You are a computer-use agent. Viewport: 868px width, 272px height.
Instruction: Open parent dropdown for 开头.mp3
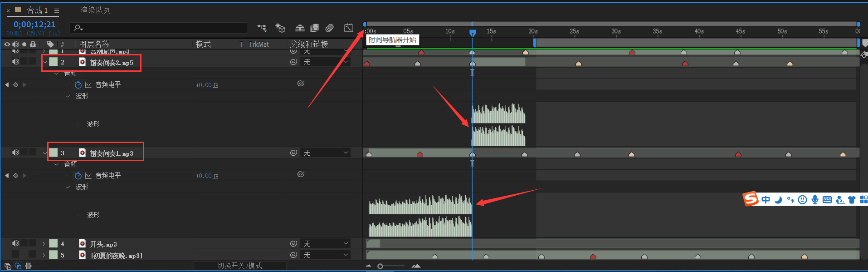point(326,243)
